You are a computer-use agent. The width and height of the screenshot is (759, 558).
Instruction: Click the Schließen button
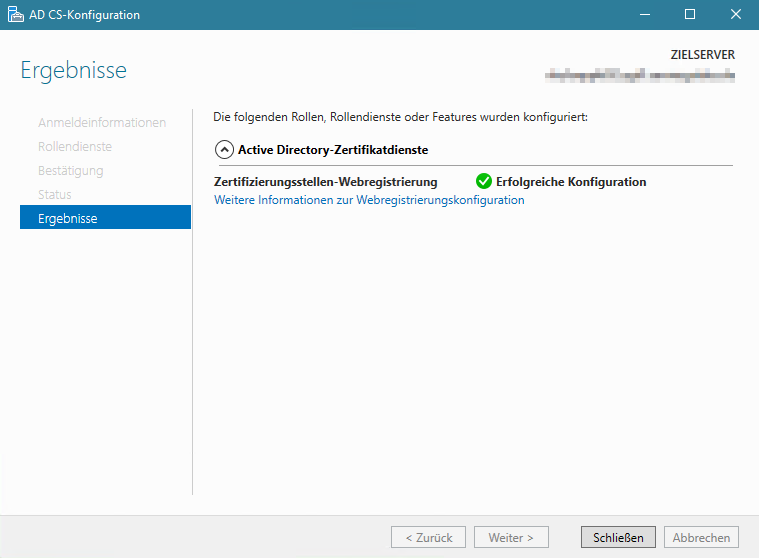click(618, 537)
